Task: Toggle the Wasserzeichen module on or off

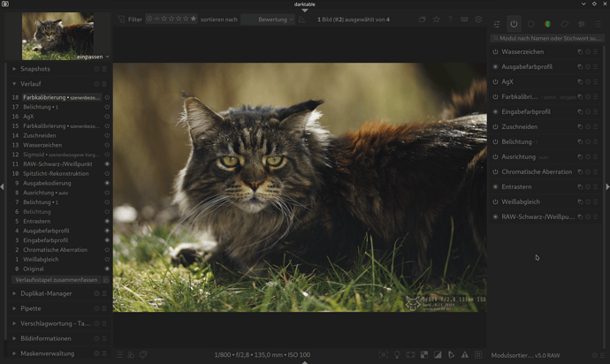Action: coord(495,52)
